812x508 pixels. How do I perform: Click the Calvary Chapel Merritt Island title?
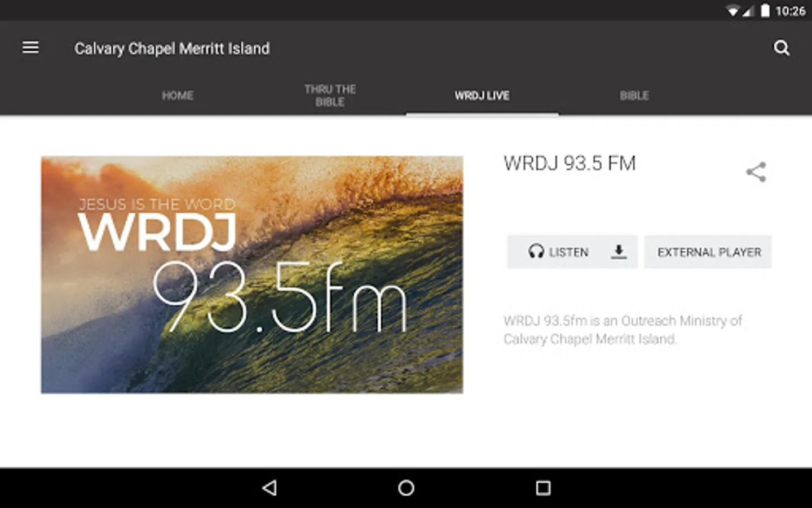tap(172, 49)
